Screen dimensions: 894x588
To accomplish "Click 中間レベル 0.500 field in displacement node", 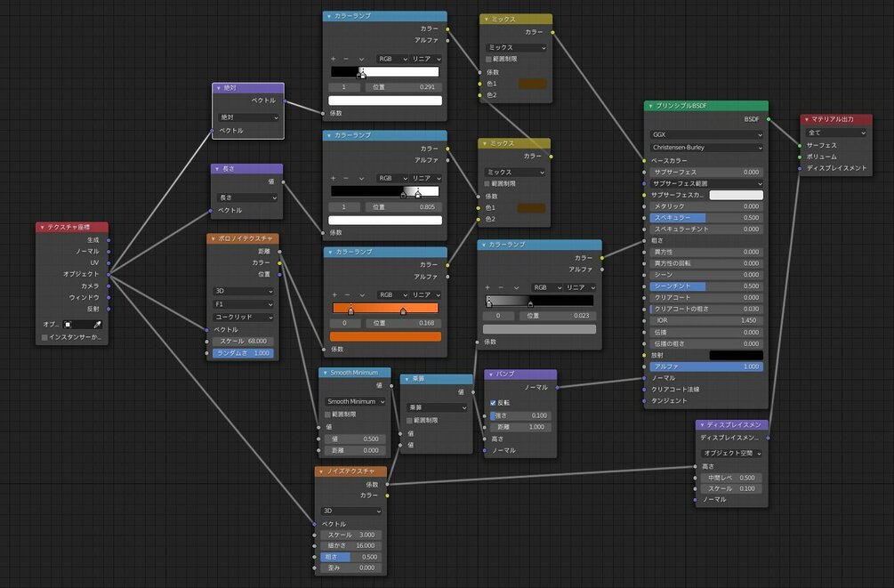I will point(731,478).
